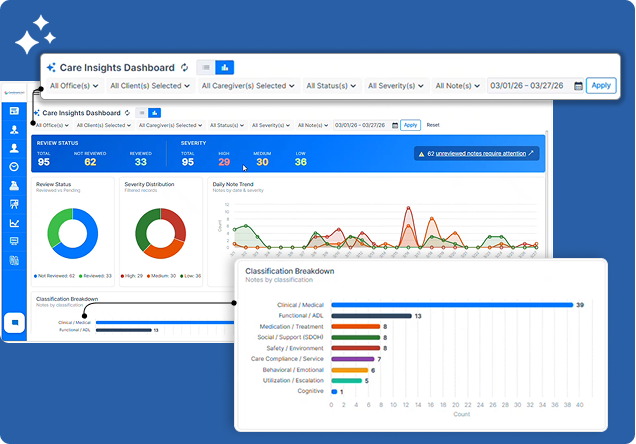Open the clock icon in the sidebar
The image size is (636, 444).
click(14, 167)
